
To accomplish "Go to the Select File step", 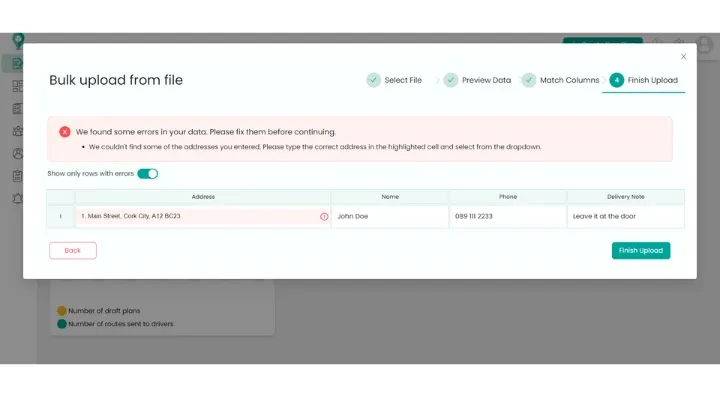I will click(x=393, y=80).
